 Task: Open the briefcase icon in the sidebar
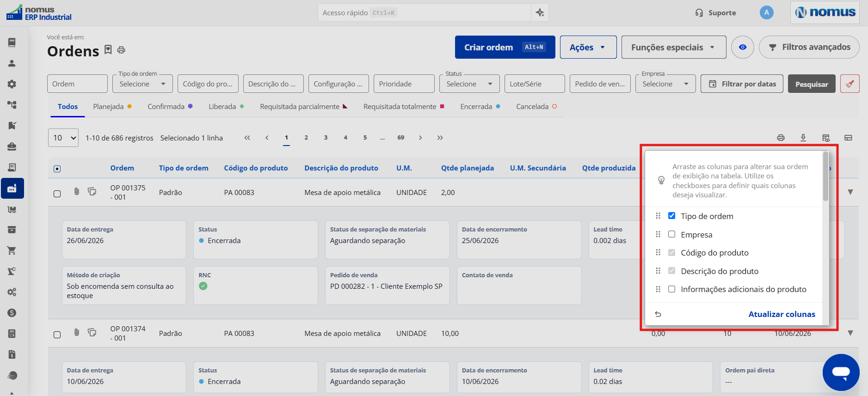pyautogui.click(x=12, y=146)
